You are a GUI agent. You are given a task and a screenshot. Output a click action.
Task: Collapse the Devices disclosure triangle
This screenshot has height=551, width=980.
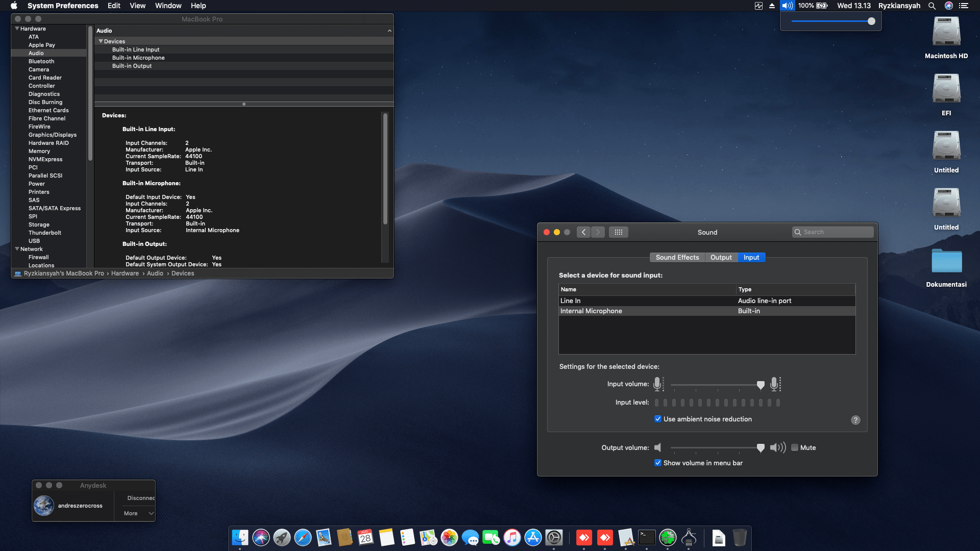click(x=101, y=41)
